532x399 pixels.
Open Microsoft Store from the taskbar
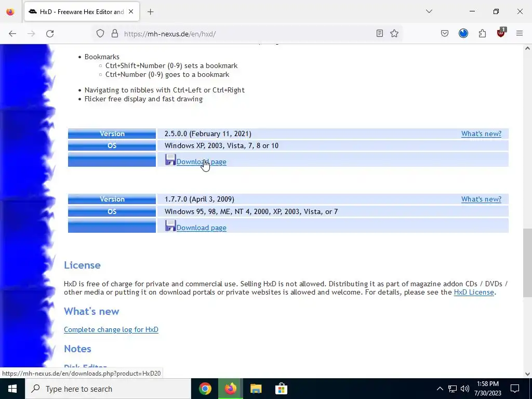coord(281,389)
